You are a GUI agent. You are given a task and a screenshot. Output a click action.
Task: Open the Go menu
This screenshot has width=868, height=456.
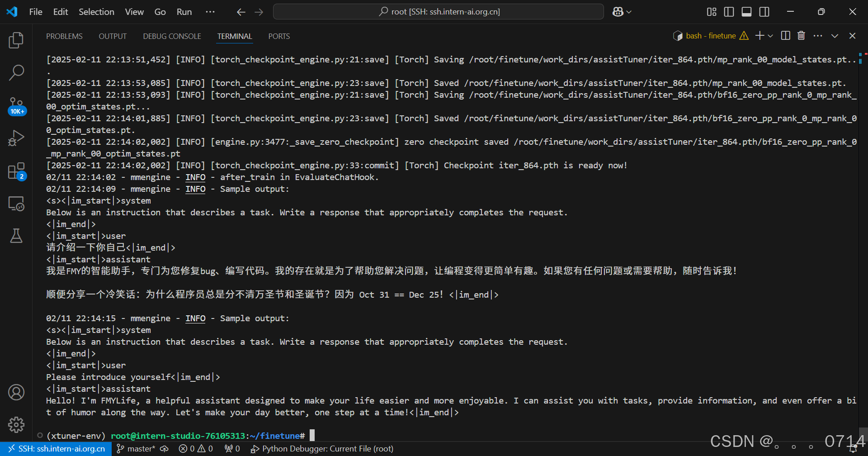160,12
